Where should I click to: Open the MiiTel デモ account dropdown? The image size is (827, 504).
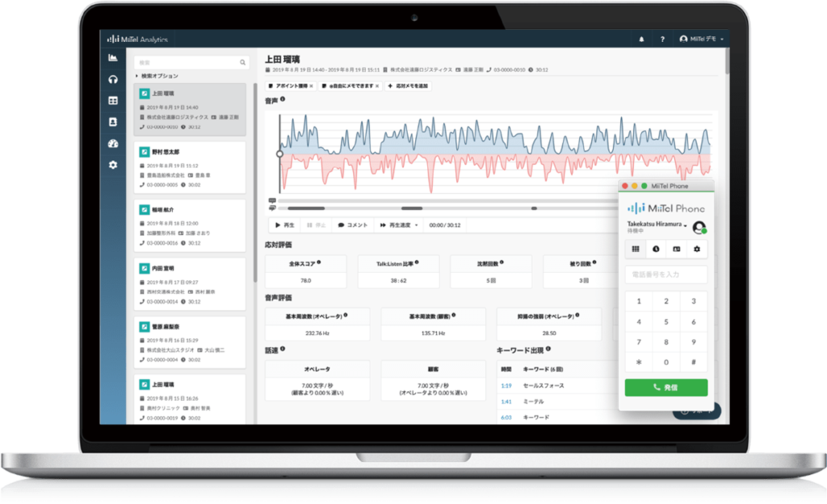[702, 39]
